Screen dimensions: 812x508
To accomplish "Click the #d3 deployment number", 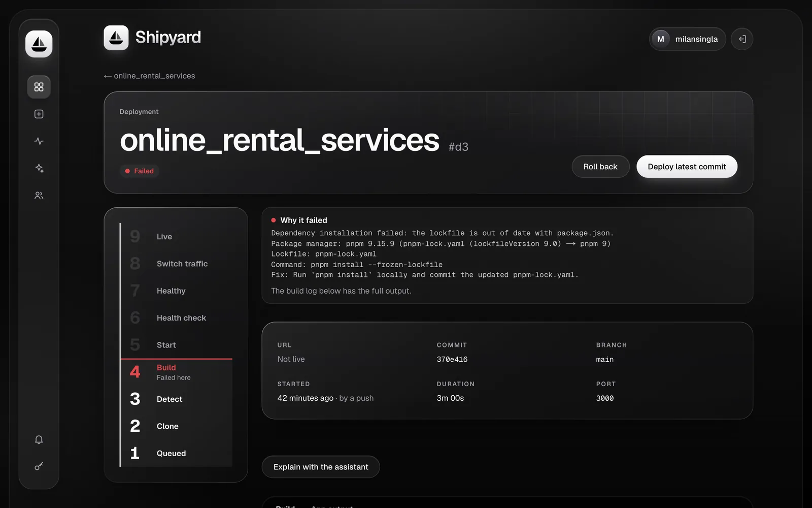I will tap(458, 147).
